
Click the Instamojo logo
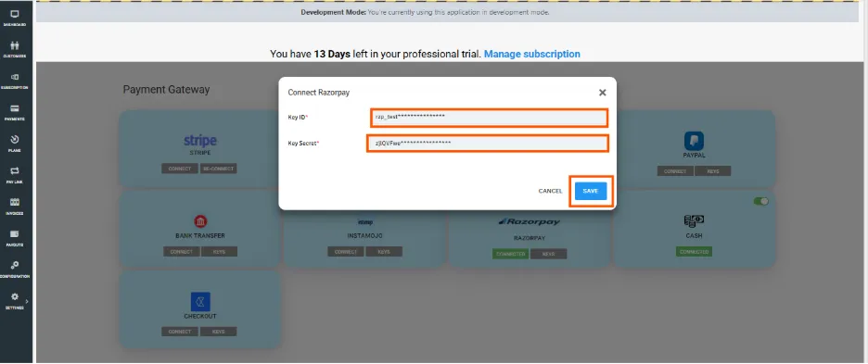(x=364, y=222)
